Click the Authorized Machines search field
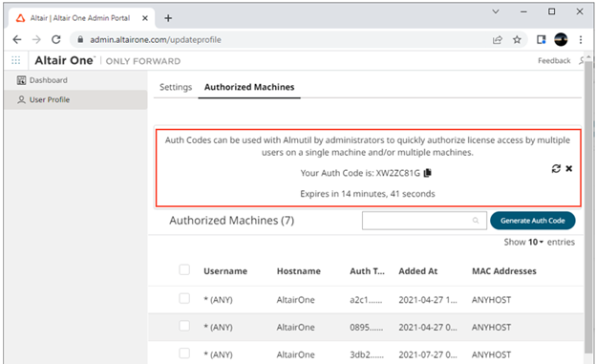Screen dimensions: 596x364 tap(424, 221)
